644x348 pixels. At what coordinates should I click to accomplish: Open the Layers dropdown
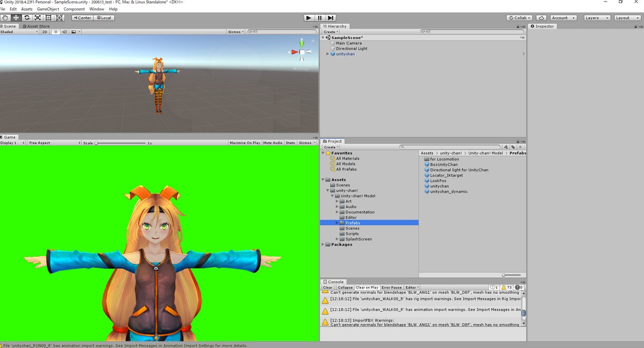coord(597,18)
